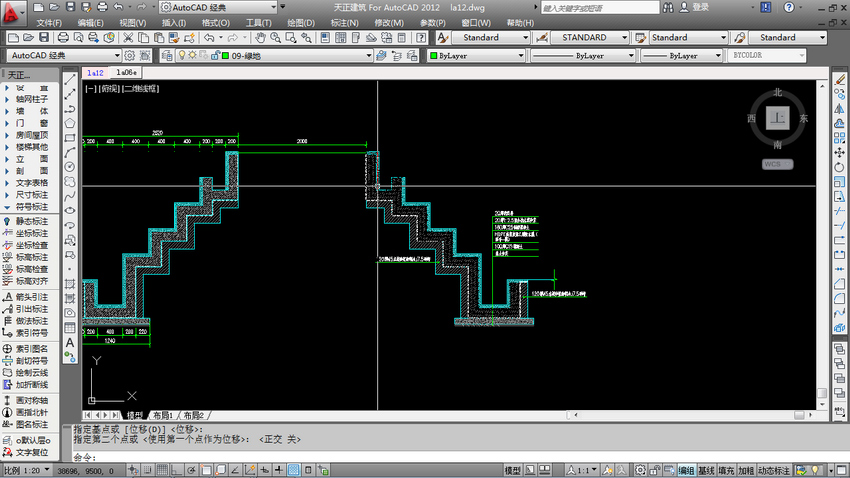This screenshot has width=850, height=478.
Task: Open the 标注(N) menu
Action: (344, 23)
